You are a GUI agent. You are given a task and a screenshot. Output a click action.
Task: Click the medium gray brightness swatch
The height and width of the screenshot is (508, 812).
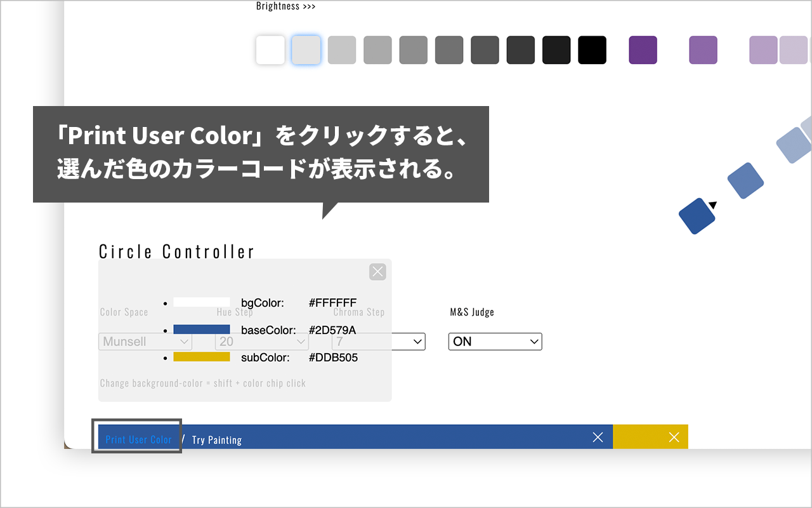click(414, 50)
